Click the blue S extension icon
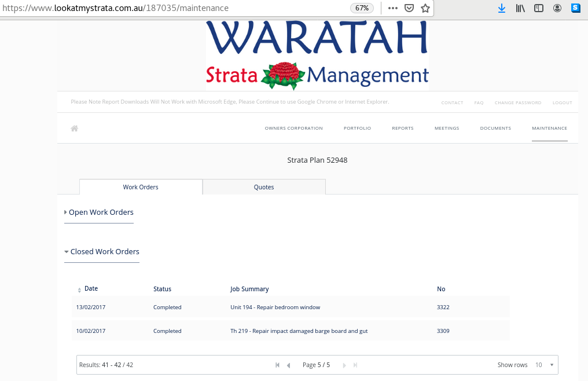The image size is (588, 381). (x=576, y=8)
